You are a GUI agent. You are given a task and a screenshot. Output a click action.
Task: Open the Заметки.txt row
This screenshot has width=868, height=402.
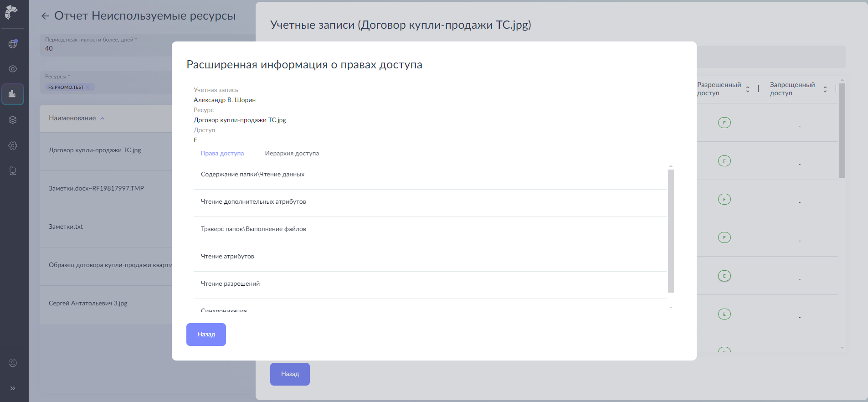(x=106, y=228)
